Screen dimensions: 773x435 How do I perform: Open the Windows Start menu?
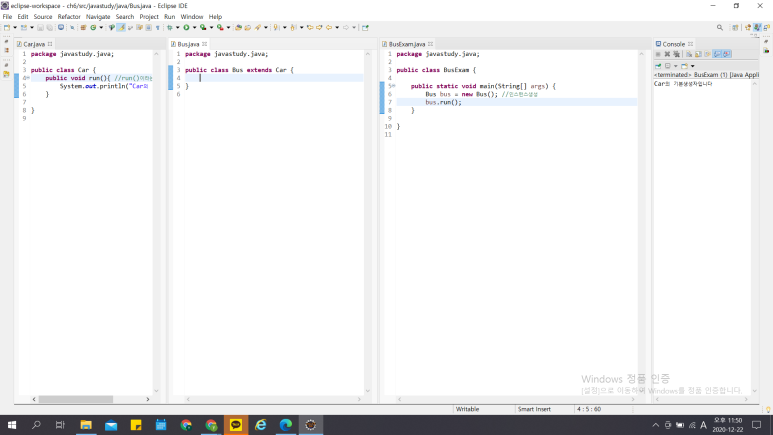(11, 425)
